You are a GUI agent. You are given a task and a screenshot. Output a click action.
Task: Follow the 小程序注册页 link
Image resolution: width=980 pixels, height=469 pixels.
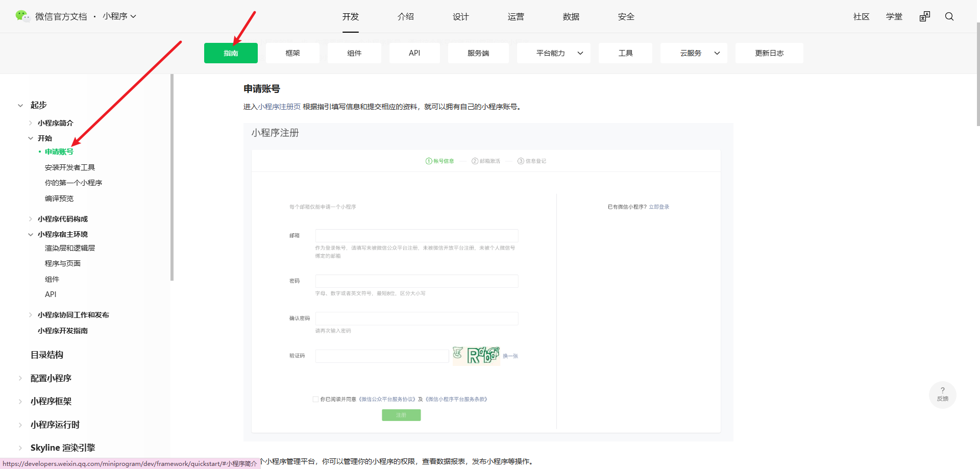[x=279, y=107]
